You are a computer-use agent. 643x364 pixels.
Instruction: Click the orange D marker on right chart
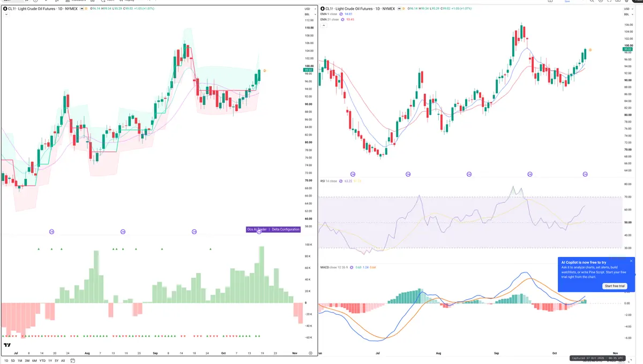(x=590, y=49)
